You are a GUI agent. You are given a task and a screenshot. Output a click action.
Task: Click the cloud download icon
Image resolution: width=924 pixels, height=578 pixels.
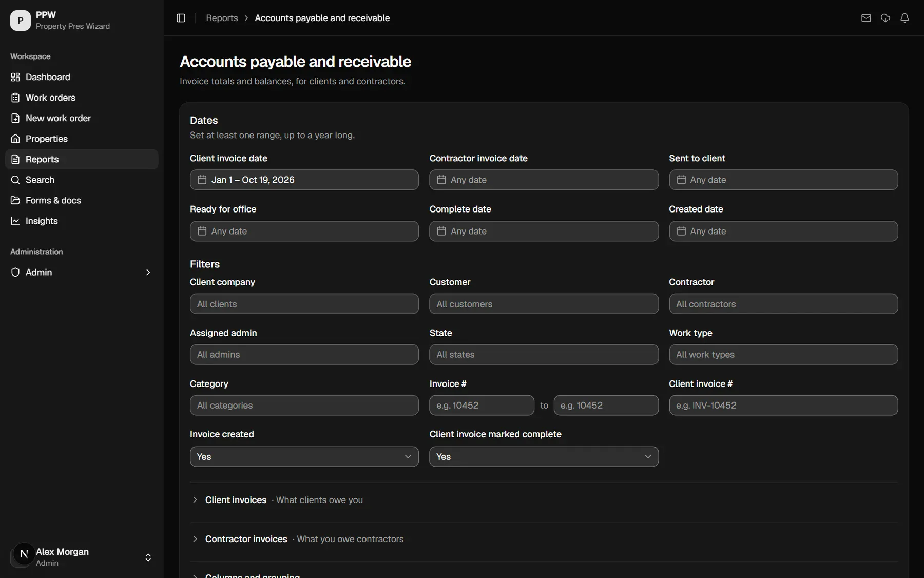(885, 18)
